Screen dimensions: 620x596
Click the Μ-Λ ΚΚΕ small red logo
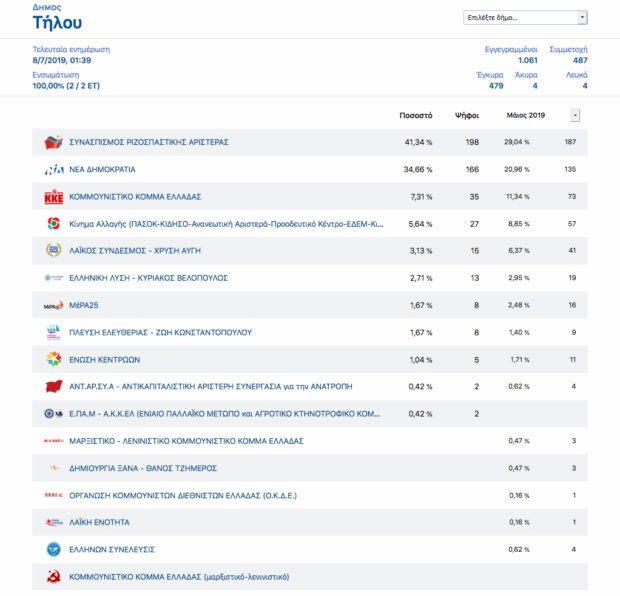click(54, 441)
